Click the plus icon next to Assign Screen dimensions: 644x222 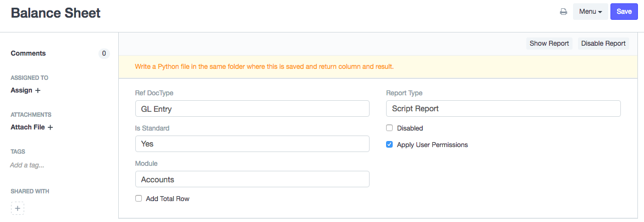click(x=38, y=90)
